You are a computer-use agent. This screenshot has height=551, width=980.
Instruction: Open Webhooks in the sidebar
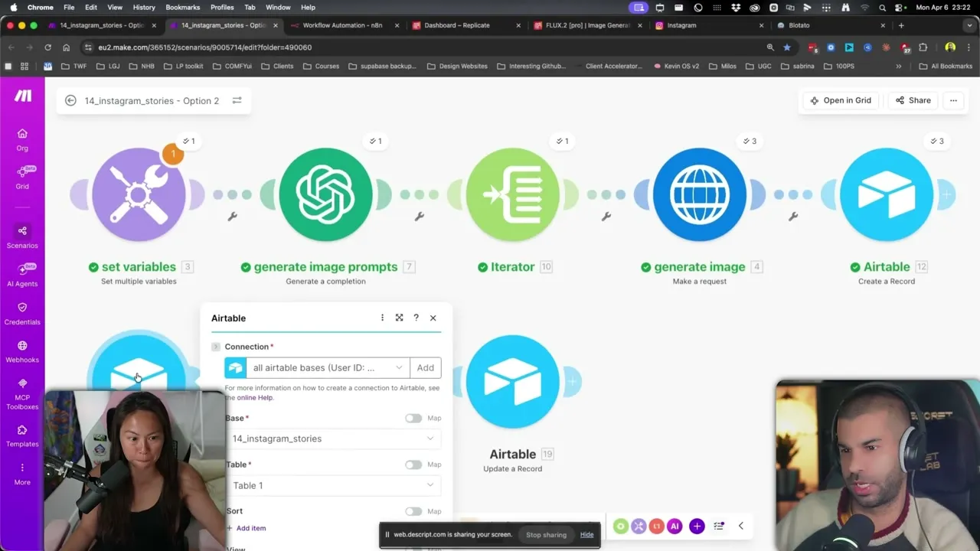(x=22, y=351)
